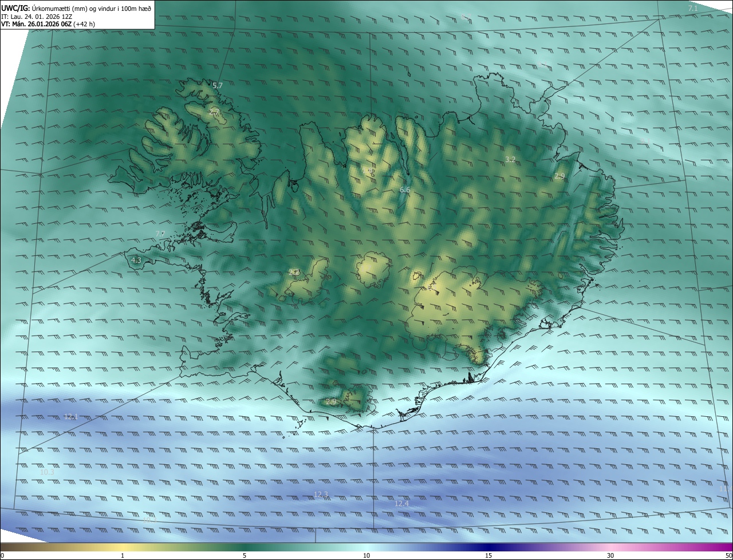Click the '7.1' value in the top-right corner

(x=692, y=8)
